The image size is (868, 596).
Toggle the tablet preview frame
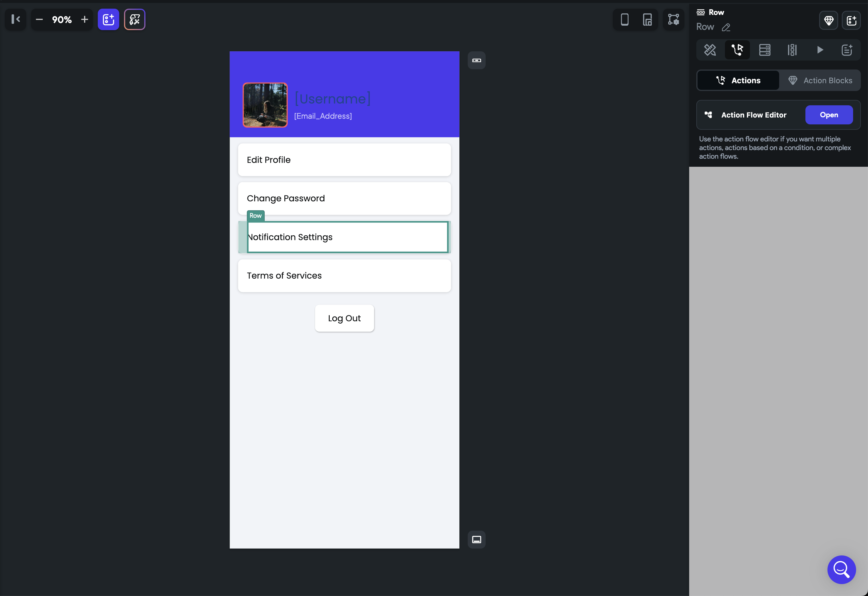click(647, 19)
